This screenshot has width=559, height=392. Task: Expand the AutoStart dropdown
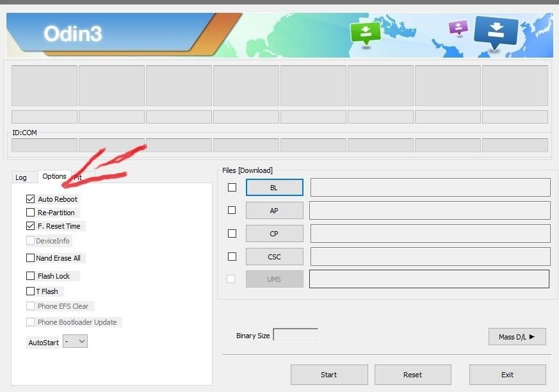coord(75,341)
